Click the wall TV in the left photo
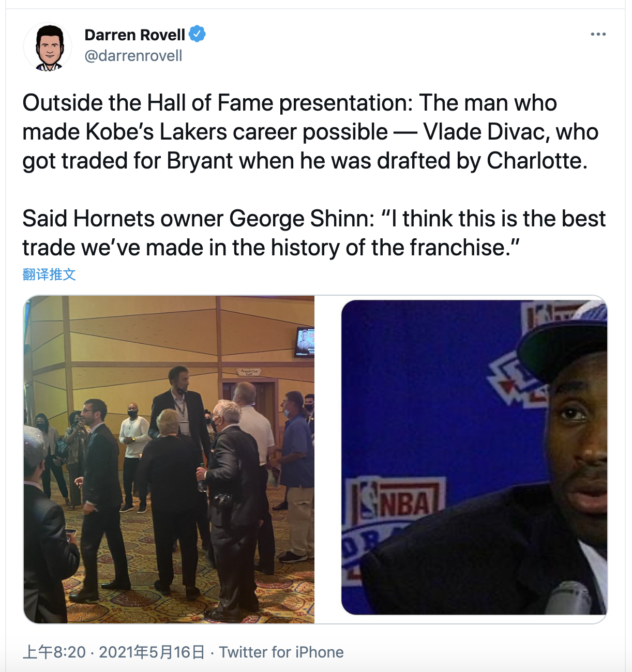The height and width of the screenshot is (672, 632). [x=305, y=341]
